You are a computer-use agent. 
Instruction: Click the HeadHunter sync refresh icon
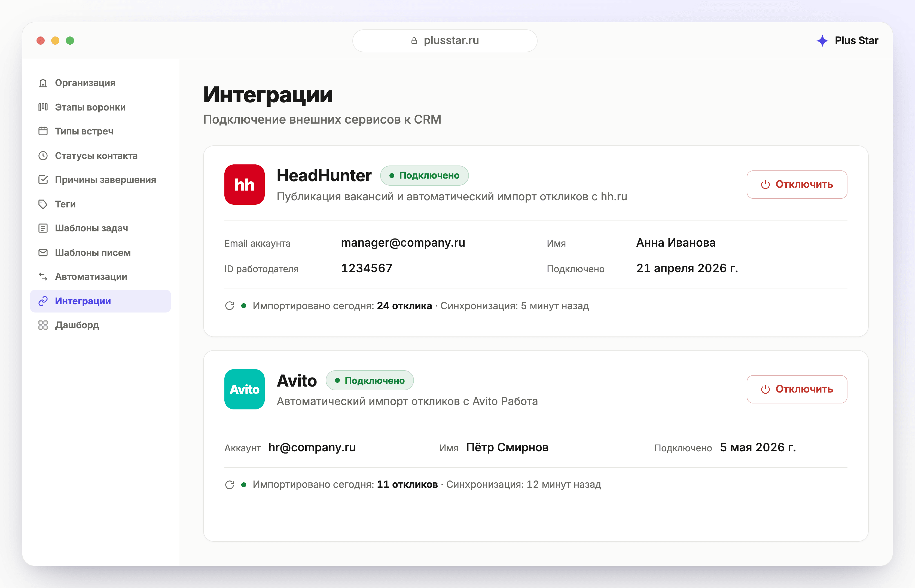point(230,306)
